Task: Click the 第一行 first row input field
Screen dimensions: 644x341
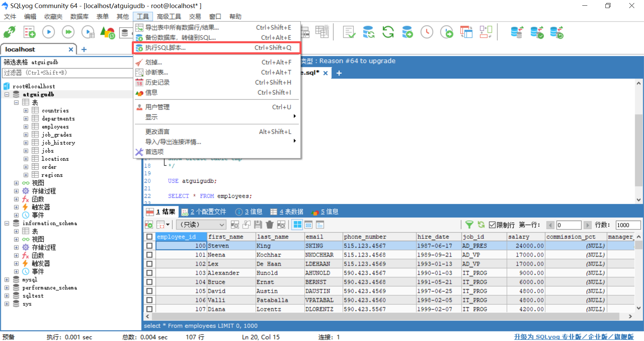Action: point(569,225)
